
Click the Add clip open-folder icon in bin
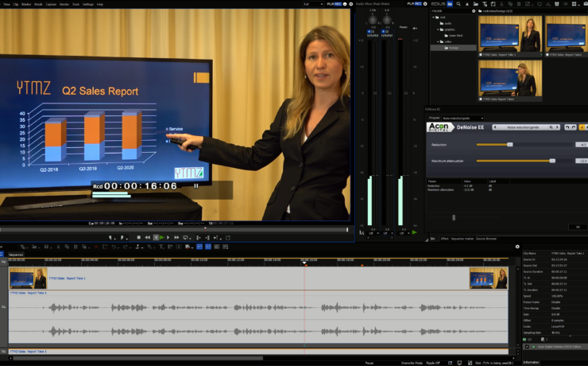coord(475,4)
